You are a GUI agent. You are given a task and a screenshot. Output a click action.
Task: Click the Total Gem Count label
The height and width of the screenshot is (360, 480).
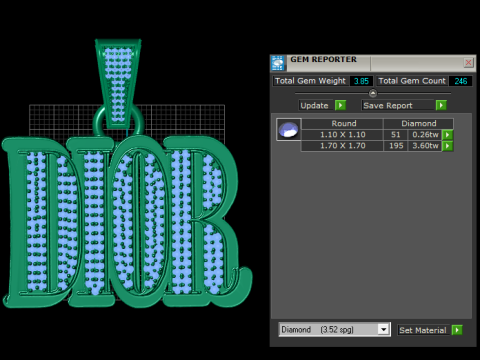point(412,81)
